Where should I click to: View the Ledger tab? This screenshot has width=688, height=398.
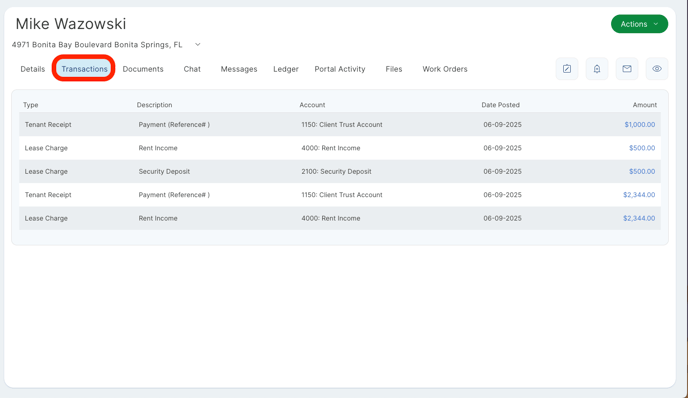coord(286,69)
